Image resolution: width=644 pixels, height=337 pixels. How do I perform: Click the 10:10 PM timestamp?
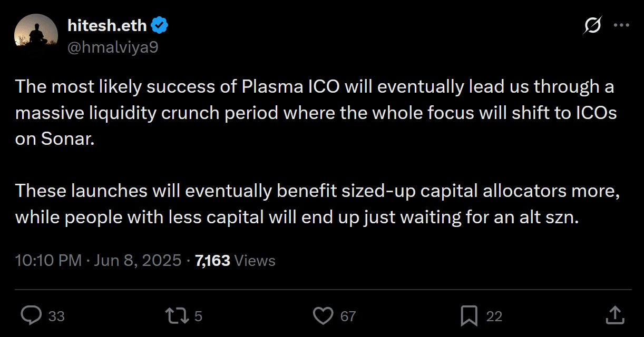(x=48, y=261)
